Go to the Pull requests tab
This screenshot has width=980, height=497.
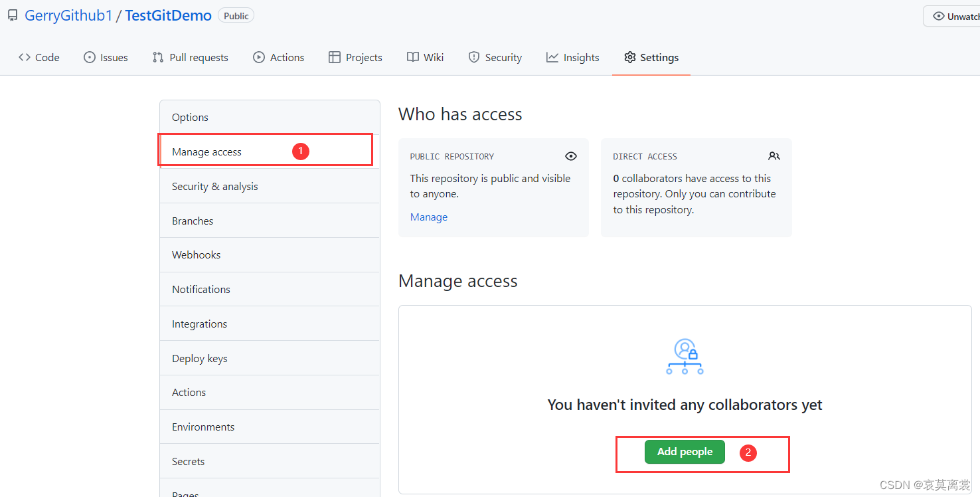click(190, 58)
